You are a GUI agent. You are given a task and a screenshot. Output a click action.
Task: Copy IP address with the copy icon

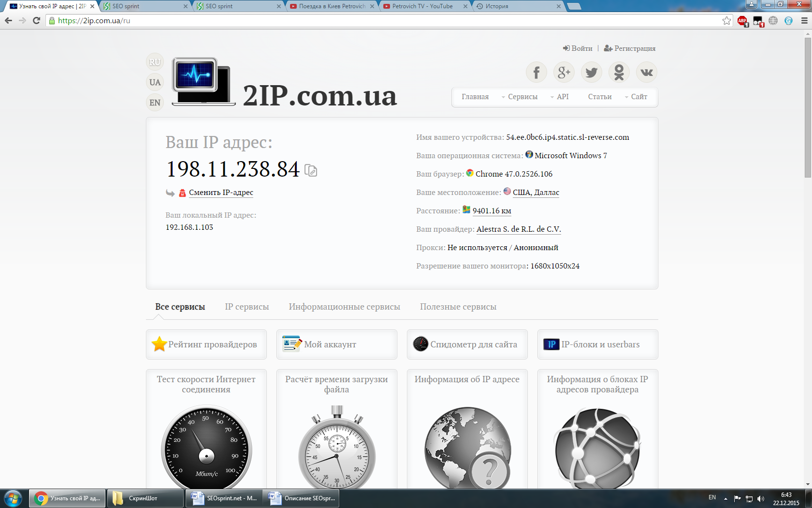pyautogui.click(x=311, y=170)
